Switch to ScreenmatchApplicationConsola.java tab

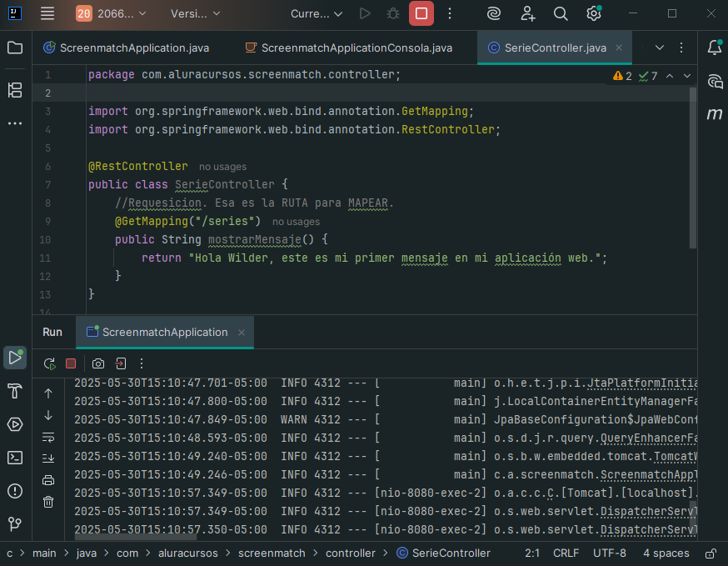(x=349, y=48)
